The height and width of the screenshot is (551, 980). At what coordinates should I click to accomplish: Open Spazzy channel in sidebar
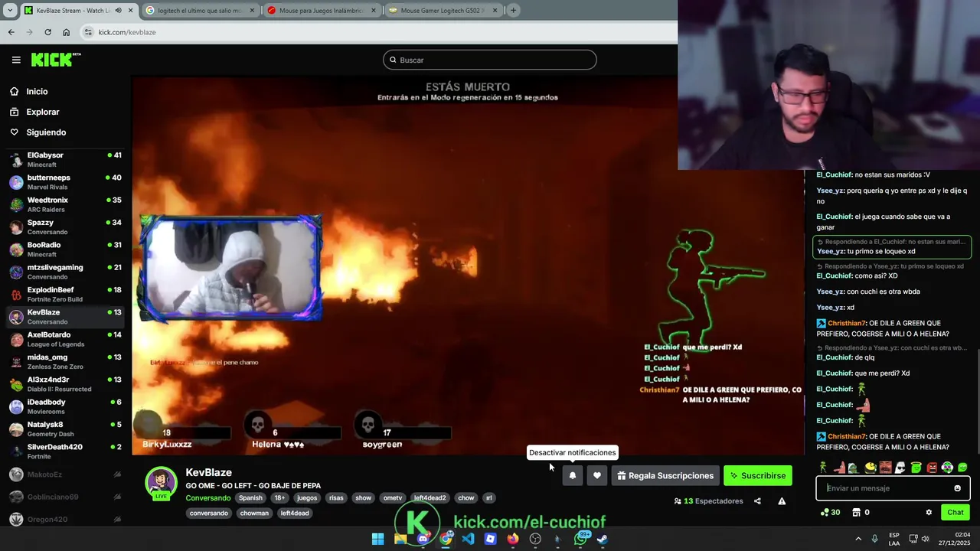pos(66,227)
